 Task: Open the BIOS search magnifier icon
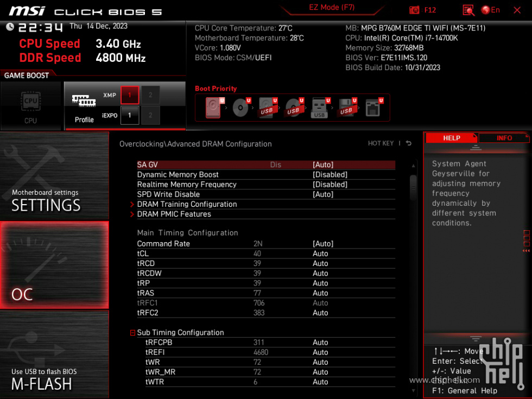pos(468,10)
